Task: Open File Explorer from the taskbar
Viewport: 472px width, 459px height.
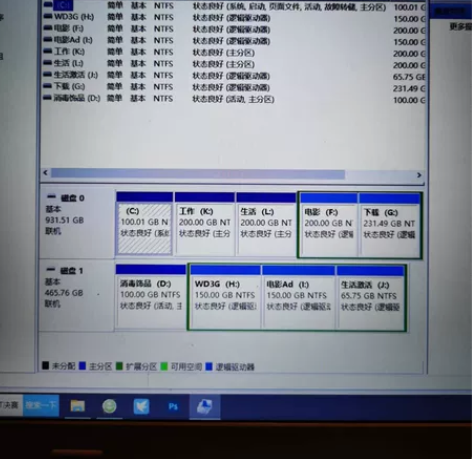Action: pyautogui.click(x=77, y=406)
